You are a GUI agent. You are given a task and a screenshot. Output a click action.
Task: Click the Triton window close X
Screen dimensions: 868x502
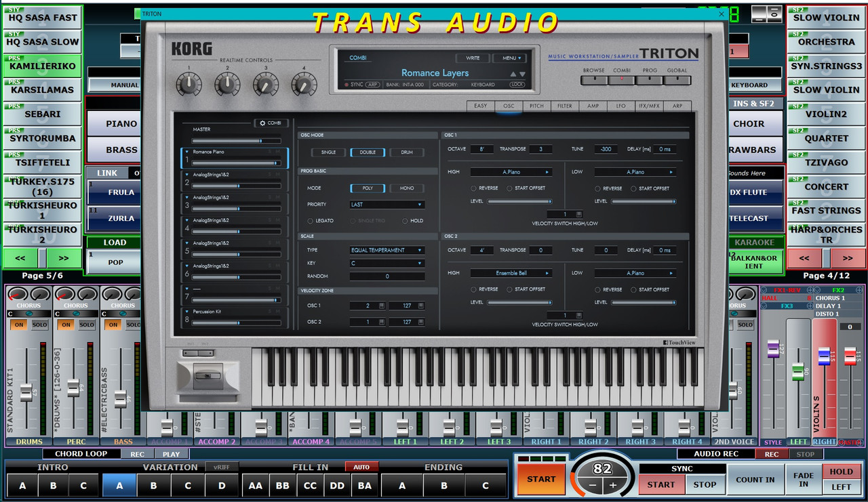click(722, 14)
